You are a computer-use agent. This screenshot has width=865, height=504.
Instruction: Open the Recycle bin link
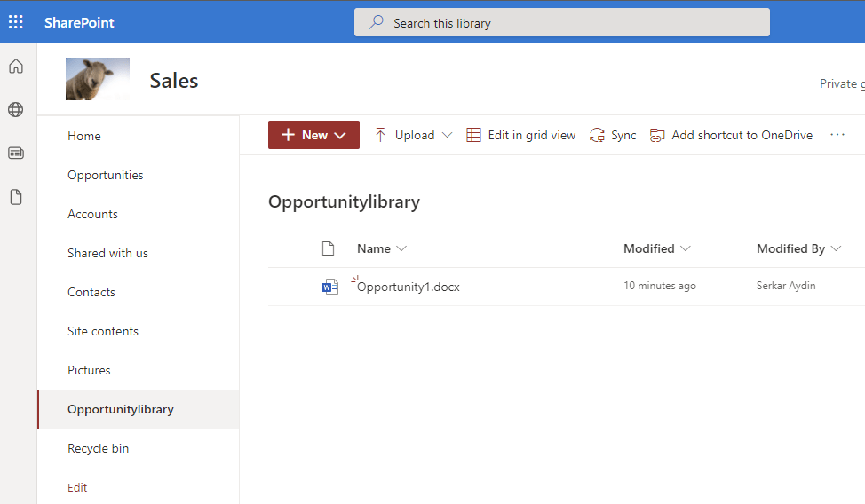coord(98,448)
